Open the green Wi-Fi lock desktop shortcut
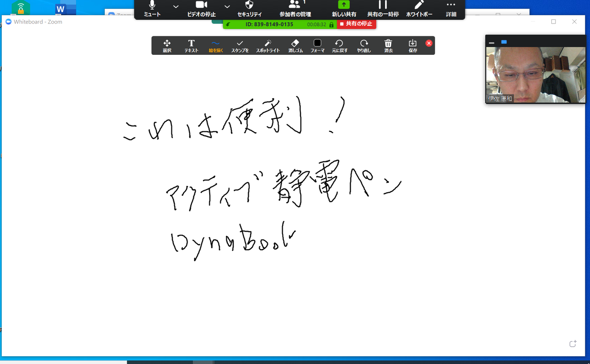 coord(21,8)
